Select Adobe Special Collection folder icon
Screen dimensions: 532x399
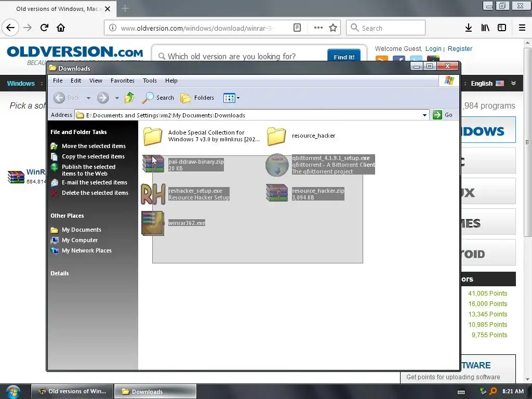point(153,136)
